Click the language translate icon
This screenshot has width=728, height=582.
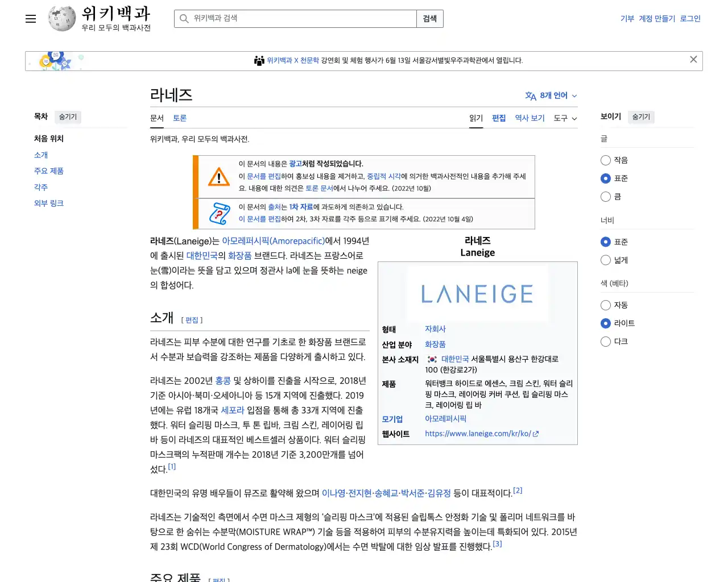[x=531, y=96]
